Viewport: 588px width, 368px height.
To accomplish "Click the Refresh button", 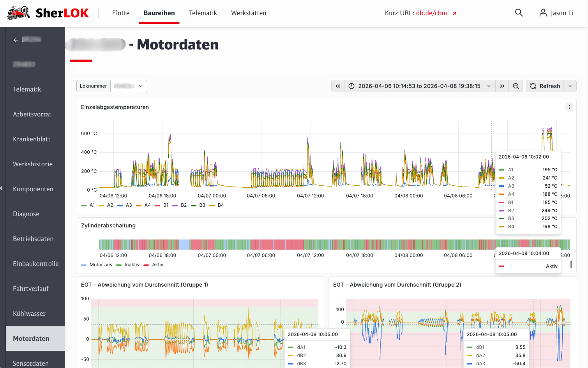I will [x=545, y=86].
